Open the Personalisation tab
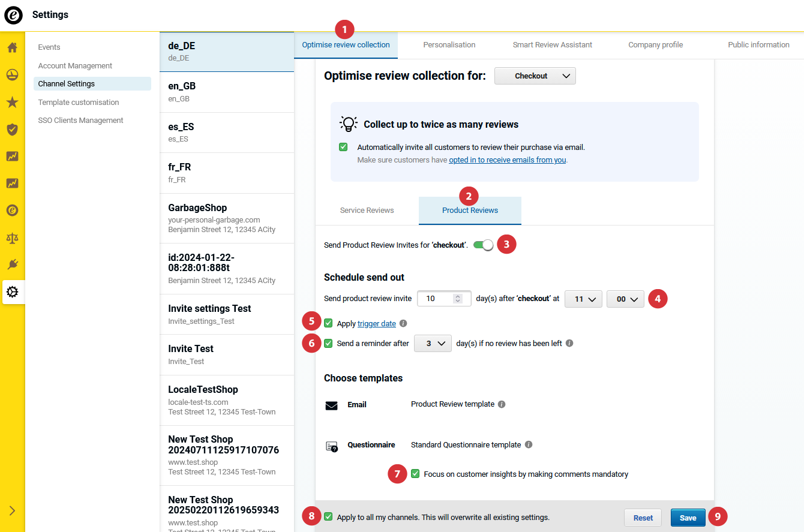Image resolution: width=804 pixels, height=532 pixels. point(449,45)
